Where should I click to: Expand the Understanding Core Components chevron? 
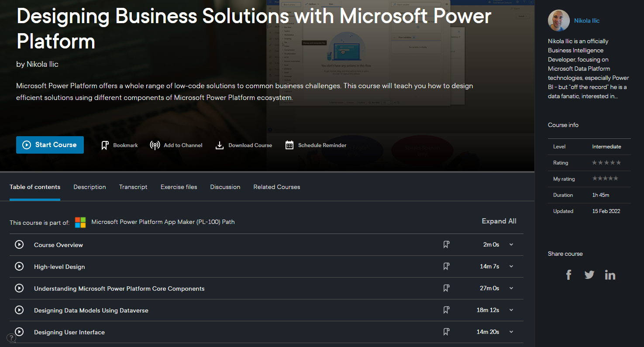(x=511, y=288)
